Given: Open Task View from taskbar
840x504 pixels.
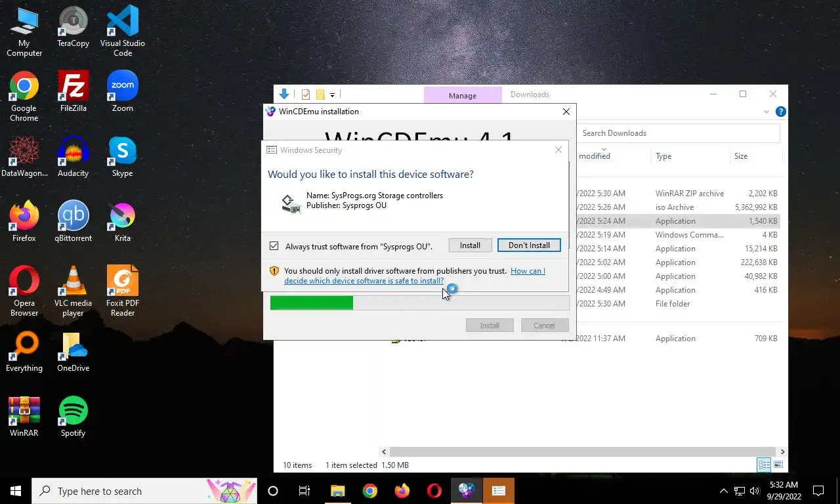Looking at the screenshot, I should coord(304,491).
